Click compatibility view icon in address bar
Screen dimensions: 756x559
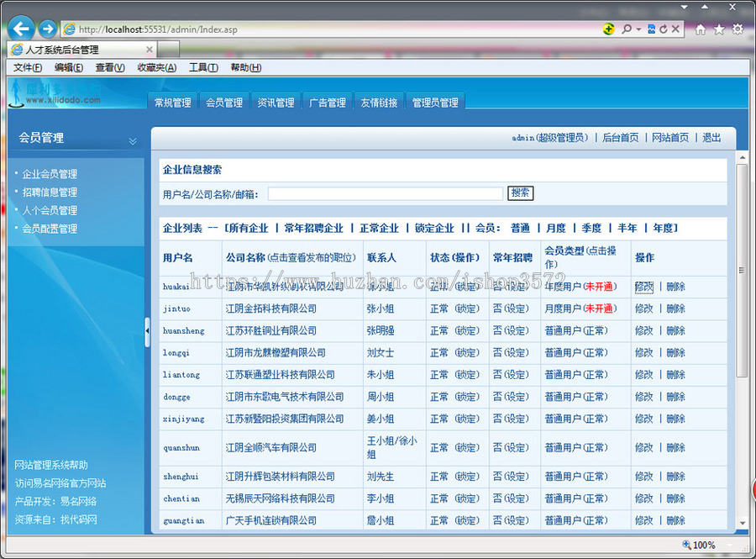pyautogui.click(x=651, y=29)
